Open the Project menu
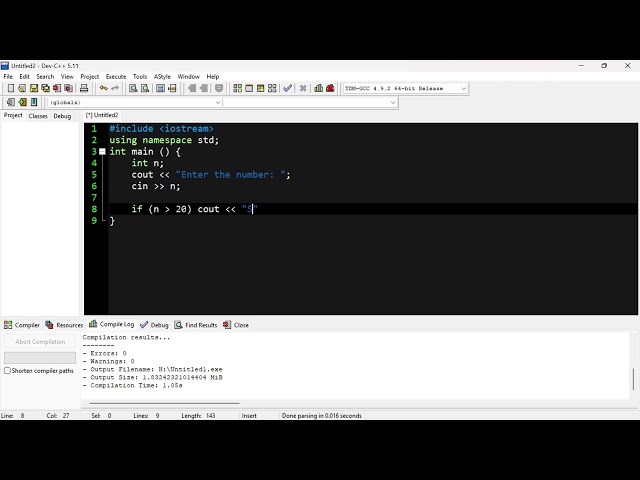Viewport: 640px width, 480px height. (x=90, y=76)
